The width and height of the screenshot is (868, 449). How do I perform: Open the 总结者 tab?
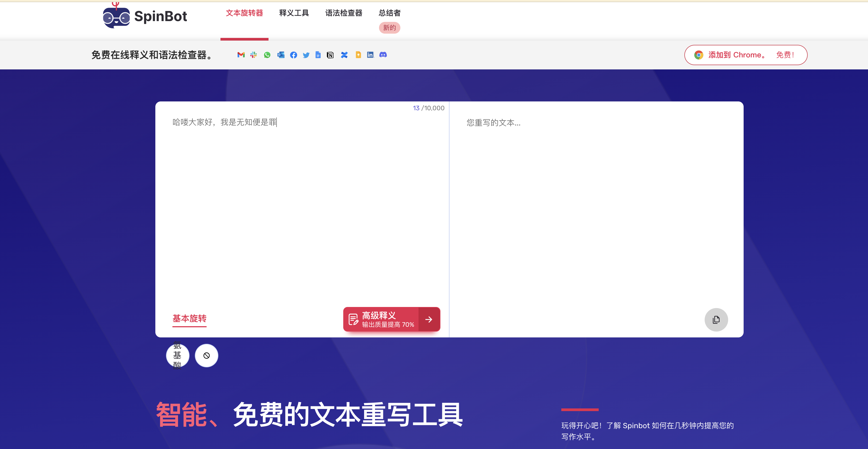pos(389,13)
